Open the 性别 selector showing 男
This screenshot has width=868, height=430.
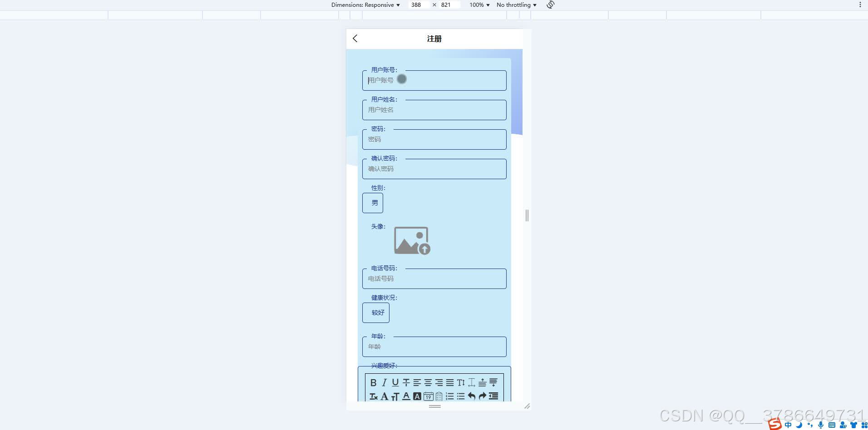point(373,203)
